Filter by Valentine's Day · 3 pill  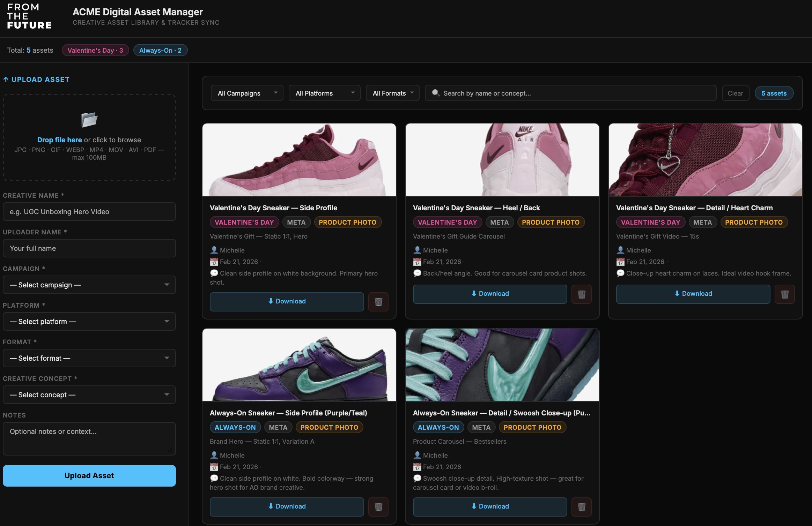click(95, 50)
